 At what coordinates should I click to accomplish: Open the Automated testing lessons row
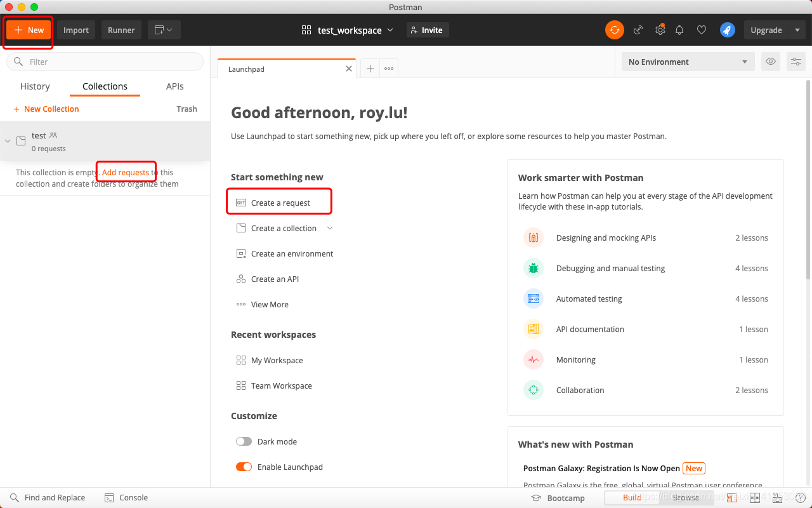(x=646, y=298)
